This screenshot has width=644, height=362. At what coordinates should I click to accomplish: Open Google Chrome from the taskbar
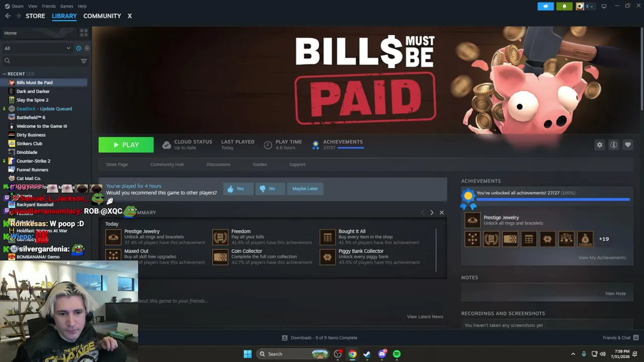tap(353, 354)
